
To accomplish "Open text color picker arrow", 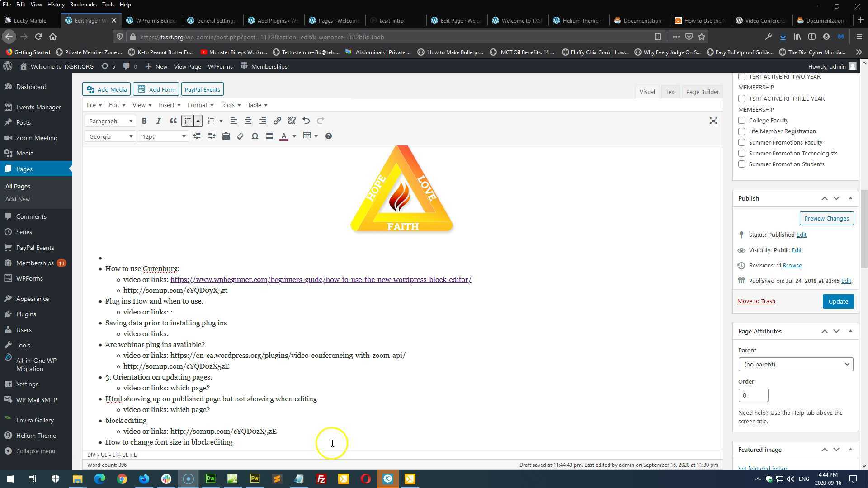I will click(x=294, y=136).
